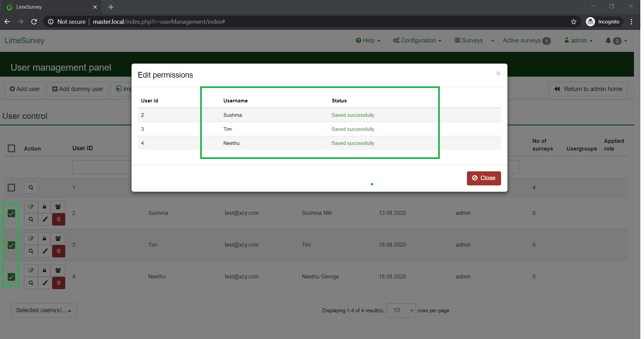Viewport: 644px width, 339px height.
Task: Tick the select-all checkbox in table header
Action: (11, 149)
